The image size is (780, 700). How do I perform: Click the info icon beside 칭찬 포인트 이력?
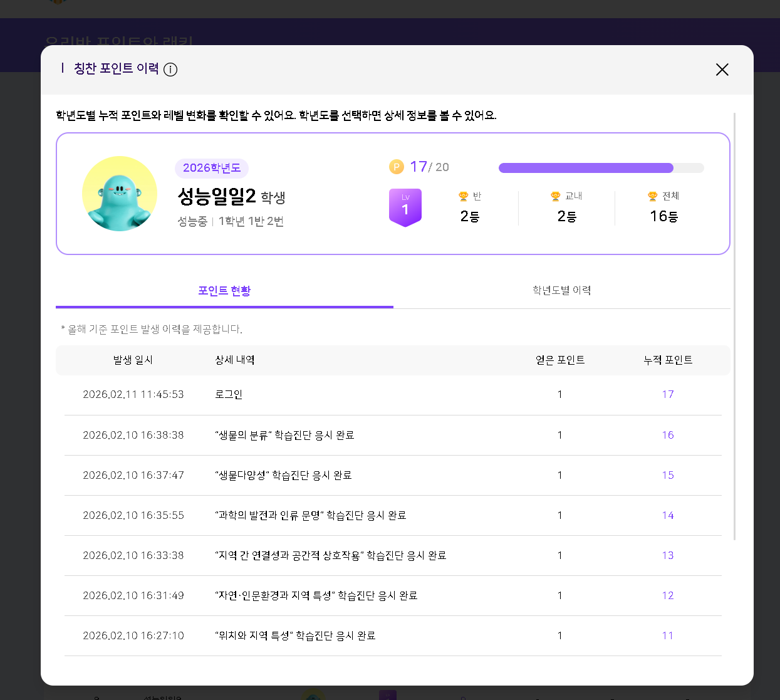(170, 70)
